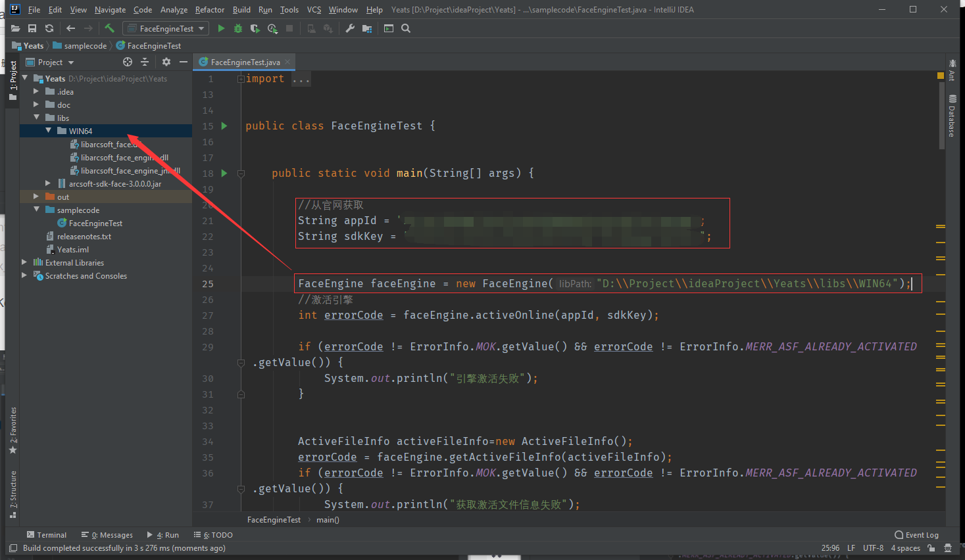Expand the Scratches and Consoles node arrow
Image resolution: width=965 pixels, height=560 pixels.
pos(24,275)
